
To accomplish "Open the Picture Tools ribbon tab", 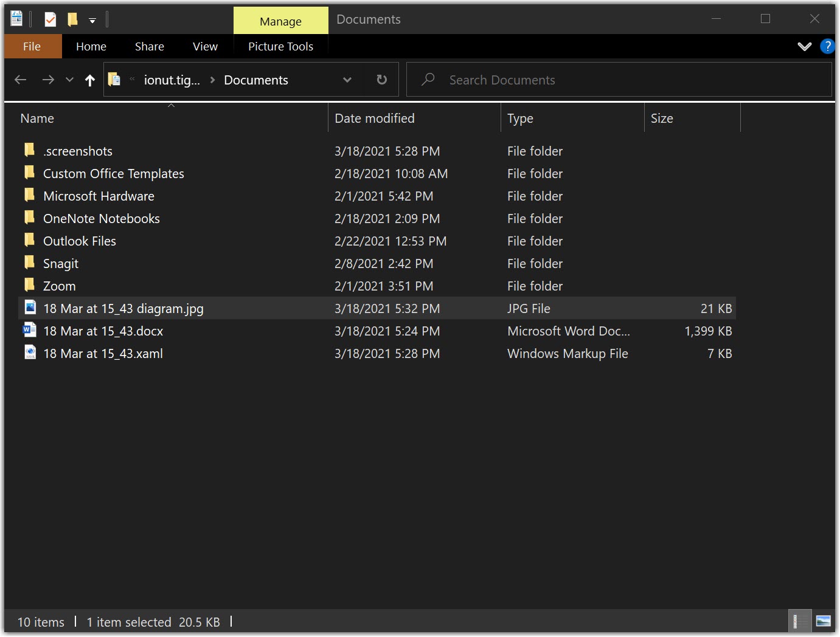I will click(280, 46).
